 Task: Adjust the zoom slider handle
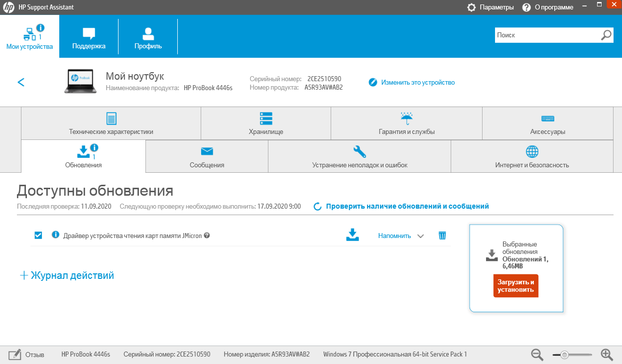564,355
